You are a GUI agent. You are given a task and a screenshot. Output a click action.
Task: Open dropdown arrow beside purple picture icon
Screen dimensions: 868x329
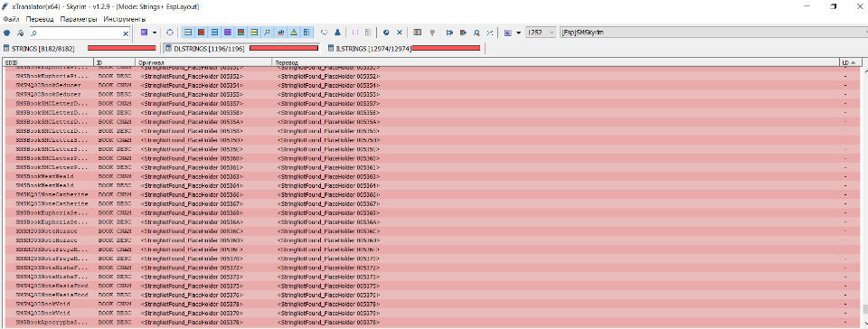[x=519, y=33]
